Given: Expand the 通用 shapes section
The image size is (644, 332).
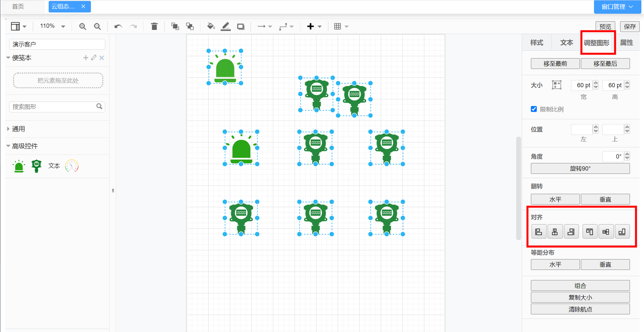Looking at the screenshot, I should point(19,129).
